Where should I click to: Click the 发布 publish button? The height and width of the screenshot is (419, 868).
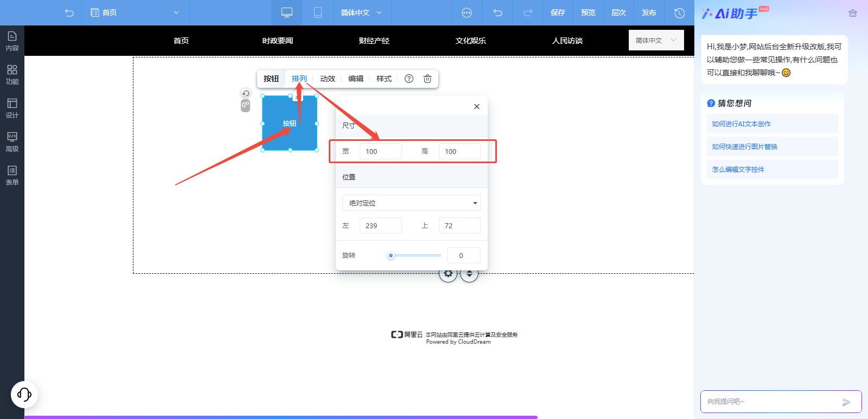coord(649,12)
